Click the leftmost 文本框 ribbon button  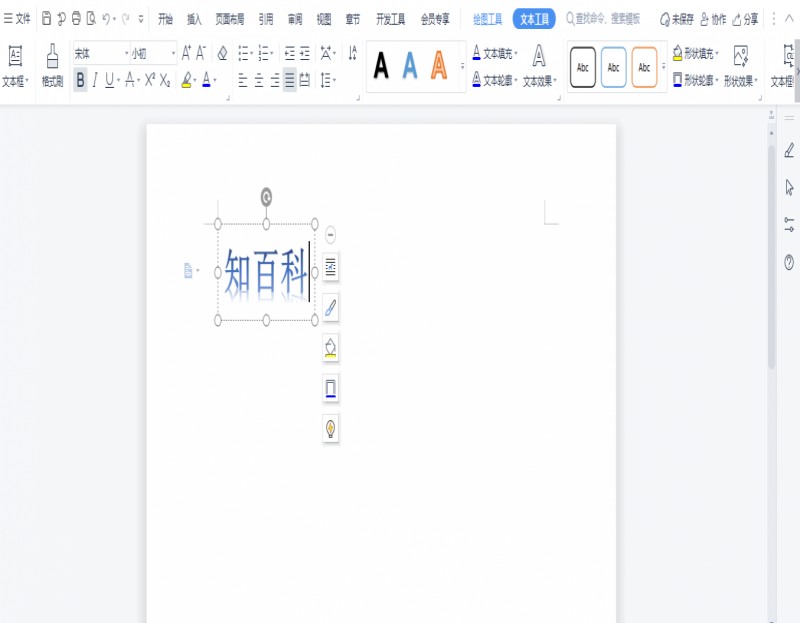coord(15,65)
